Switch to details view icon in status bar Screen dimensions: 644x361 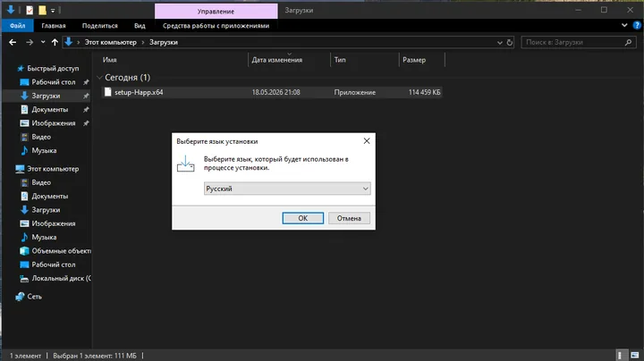[x=621, y=356]
